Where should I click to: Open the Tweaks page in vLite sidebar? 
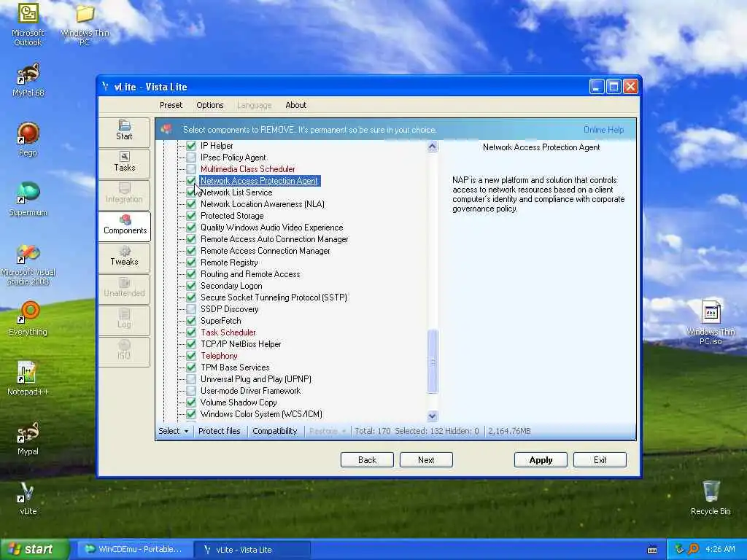pyautogui.click(x=124, y=257)
